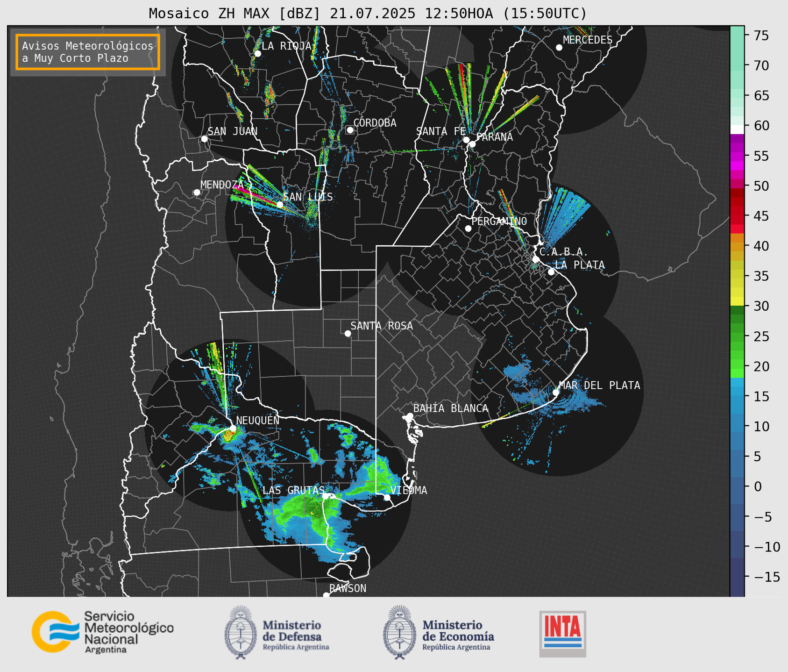Click the Las Grutas marker dot
788x672 pixels.
pos(326,496)
